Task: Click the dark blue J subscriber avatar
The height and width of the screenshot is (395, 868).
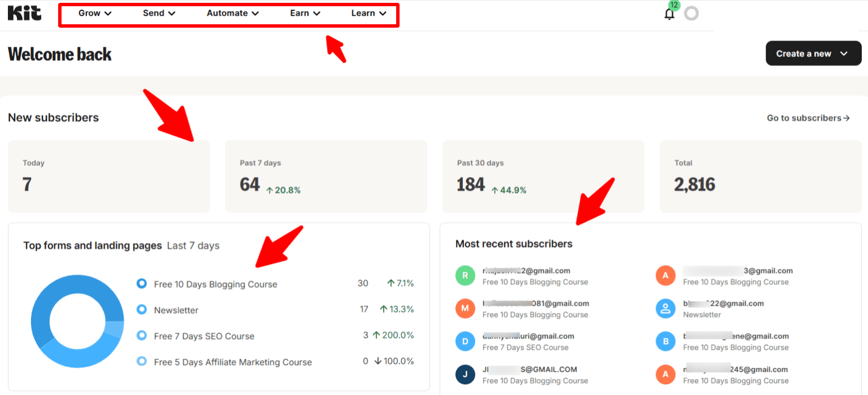Action: pos(465,375)
